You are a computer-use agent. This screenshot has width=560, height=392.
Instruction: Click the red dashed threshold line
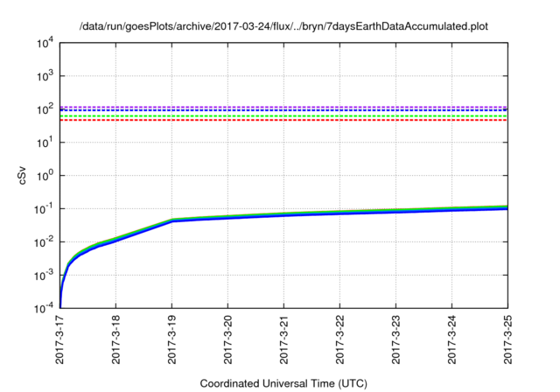click(283, 120)
